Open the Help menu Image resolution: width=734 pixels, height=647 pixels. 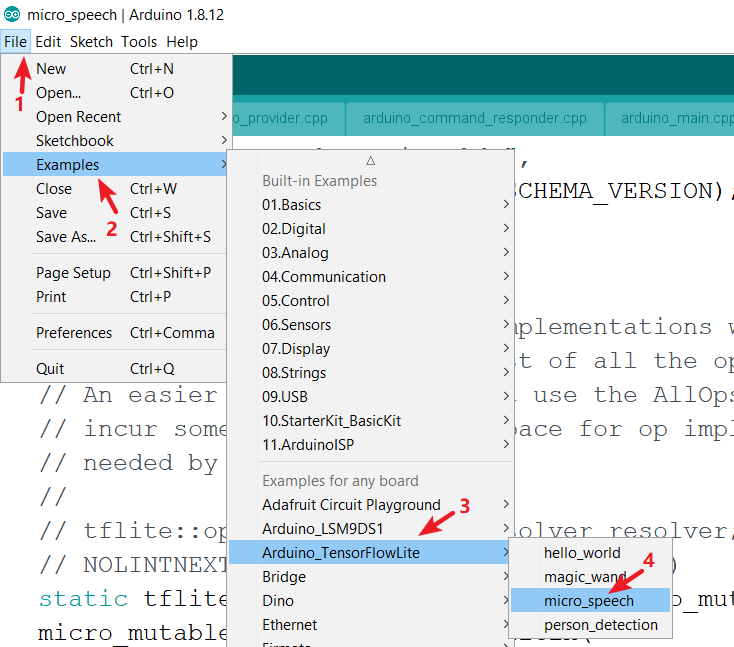182,42
